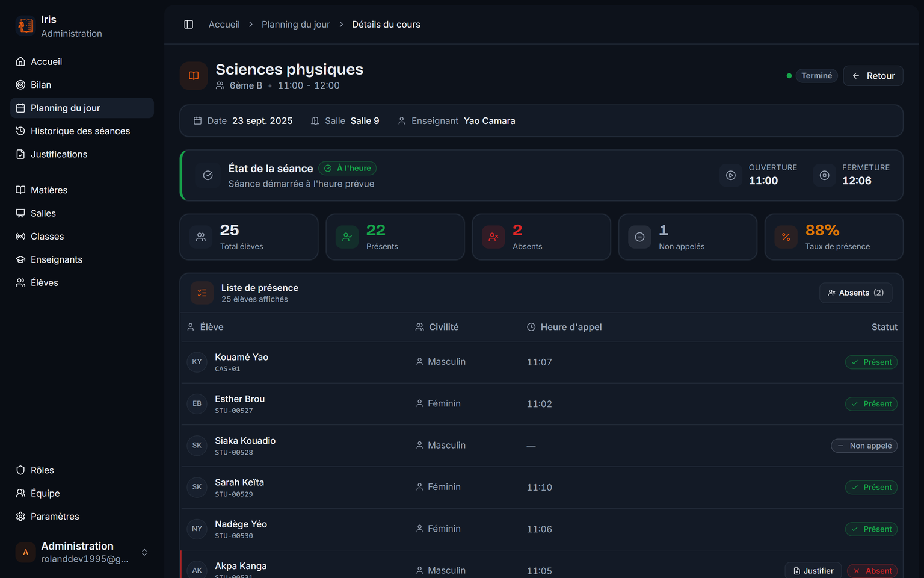
Task: Go to Justifications page
Action: tap(82, 154)
